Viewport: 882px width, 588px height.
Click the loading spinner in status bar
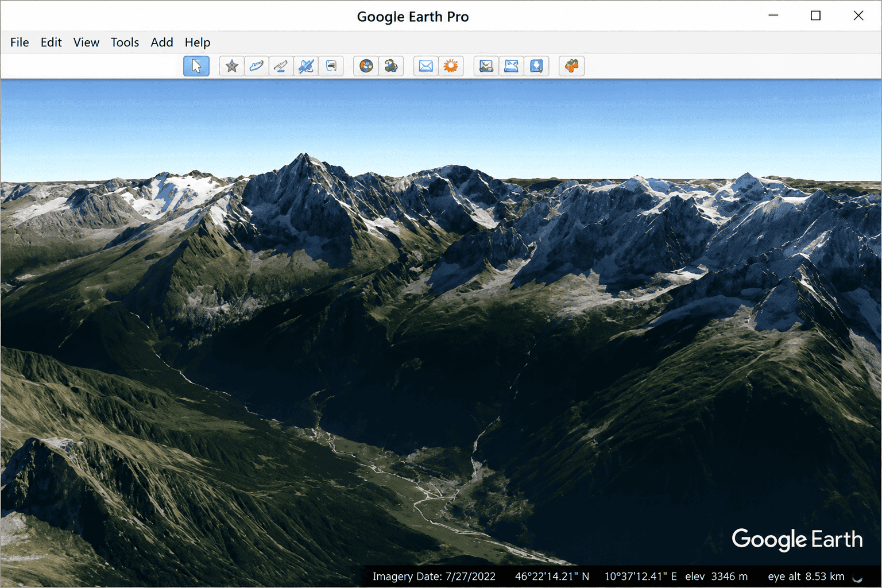pyautogui.click(x=857, y=577)
